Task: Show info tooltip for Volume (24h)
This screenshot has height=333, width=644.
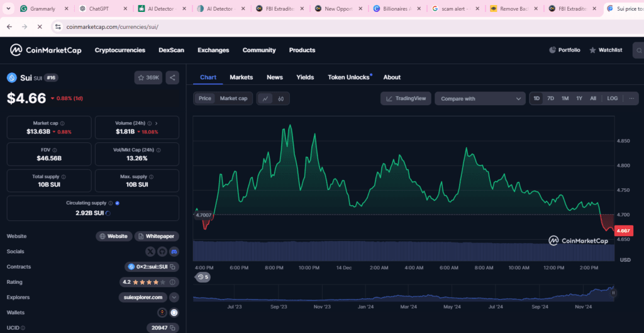Action: coord(150,123)
